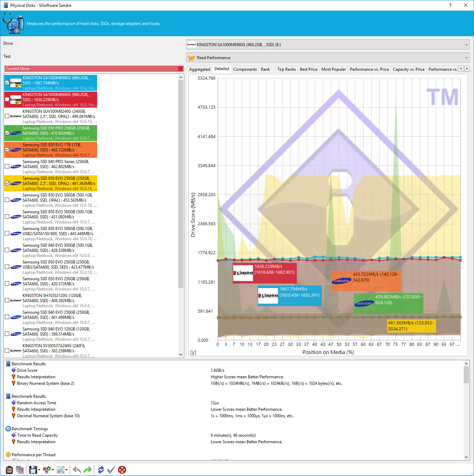Uncheck the yellow Samsung 850 EVO 250GB checkbox
The width and height of the screenshot is (474, 476).
(7, 183)
